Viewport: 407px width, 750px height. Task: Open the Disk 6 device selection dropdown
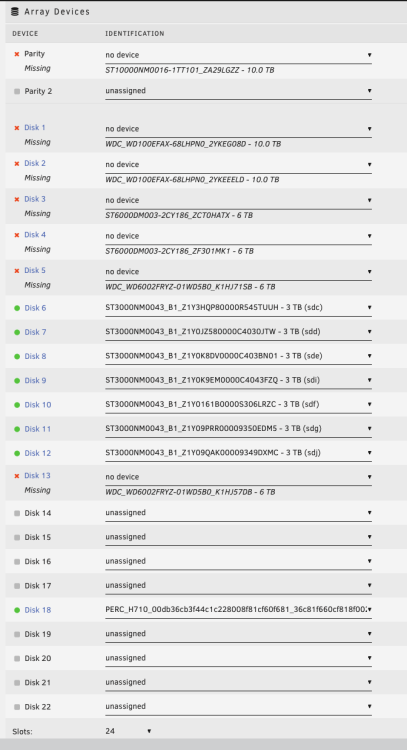pyautogui.click(x=239, y=308)
